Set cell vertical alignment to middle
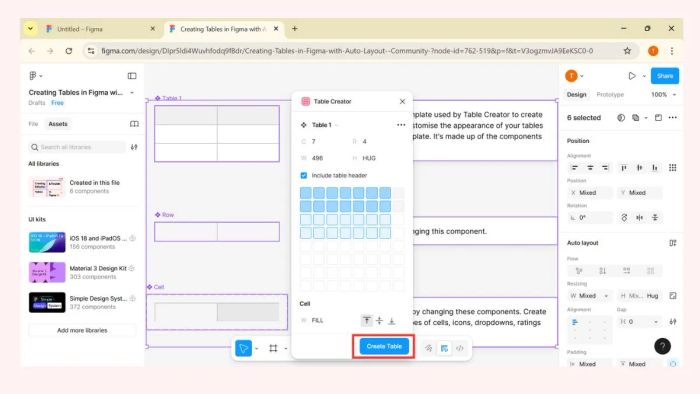The image size is (700, 394). tap(379, 320)
